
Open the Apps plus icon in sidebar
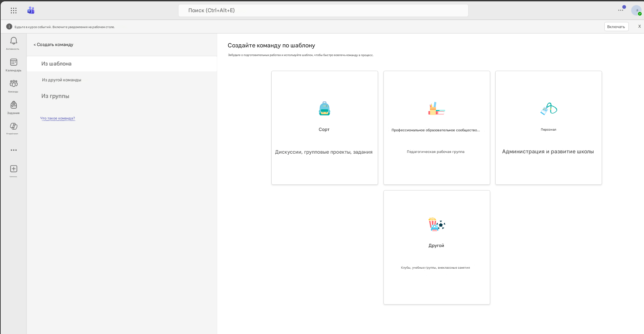[14, 169]
